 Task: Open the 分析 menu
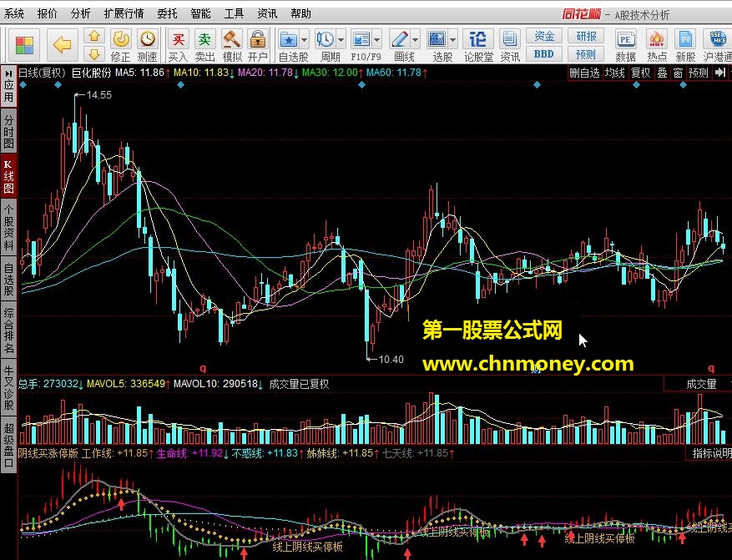[x=80, y=13]
